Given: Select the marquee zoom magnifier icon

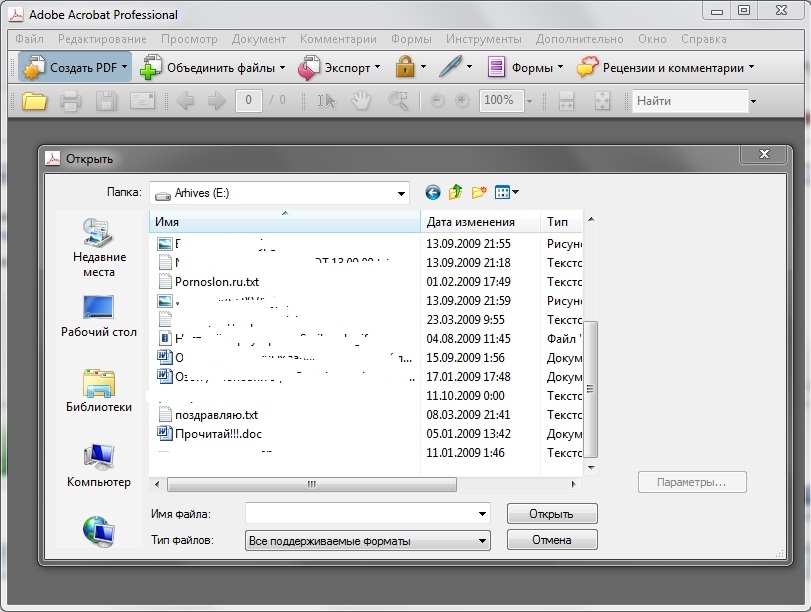Looking at the screenshot, I should point(398,100).
